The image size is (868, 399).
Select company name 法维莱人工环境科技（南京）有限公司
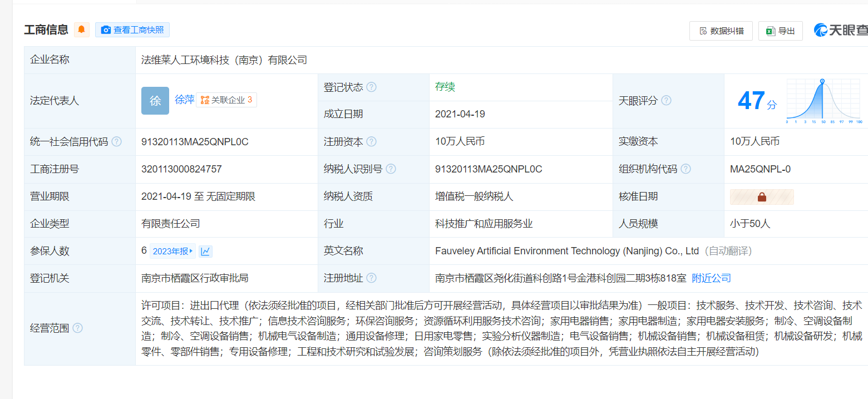pos(224,60)
